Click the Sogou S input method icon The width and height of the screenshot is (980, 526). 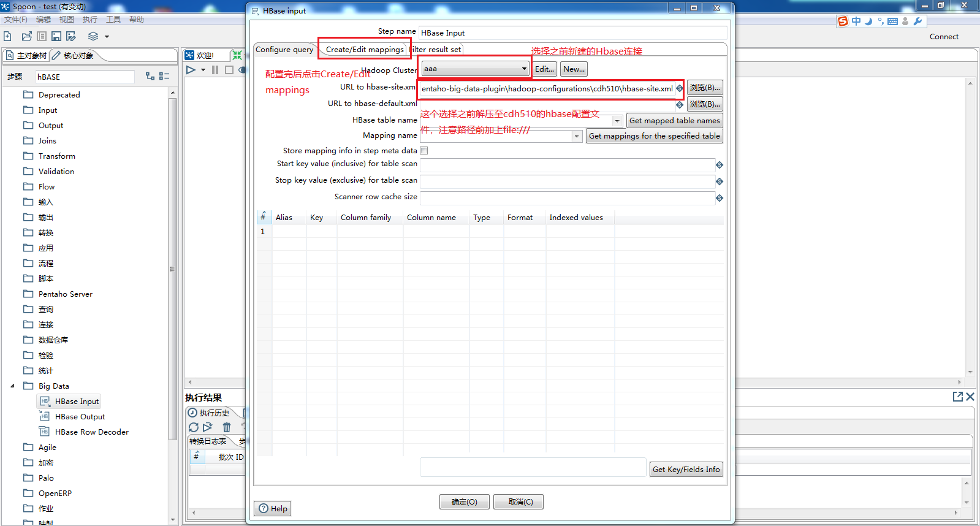pos(843,21)
